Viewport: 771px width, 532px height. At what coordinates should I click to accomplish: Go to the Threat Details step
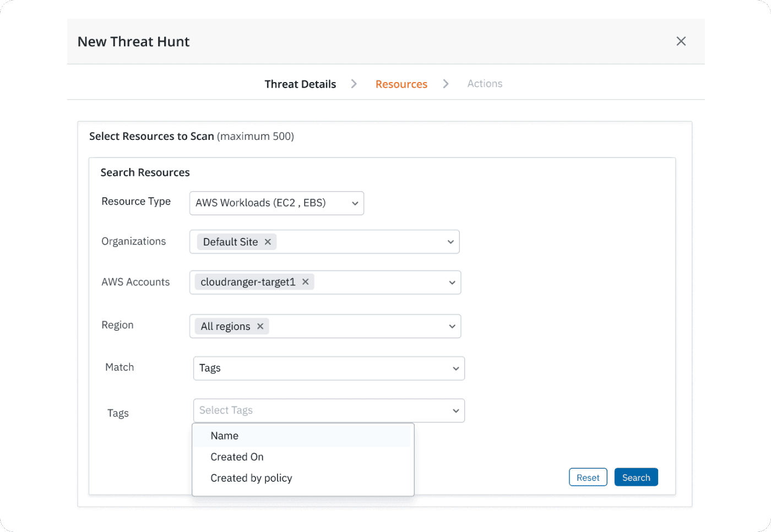point(300,84)
